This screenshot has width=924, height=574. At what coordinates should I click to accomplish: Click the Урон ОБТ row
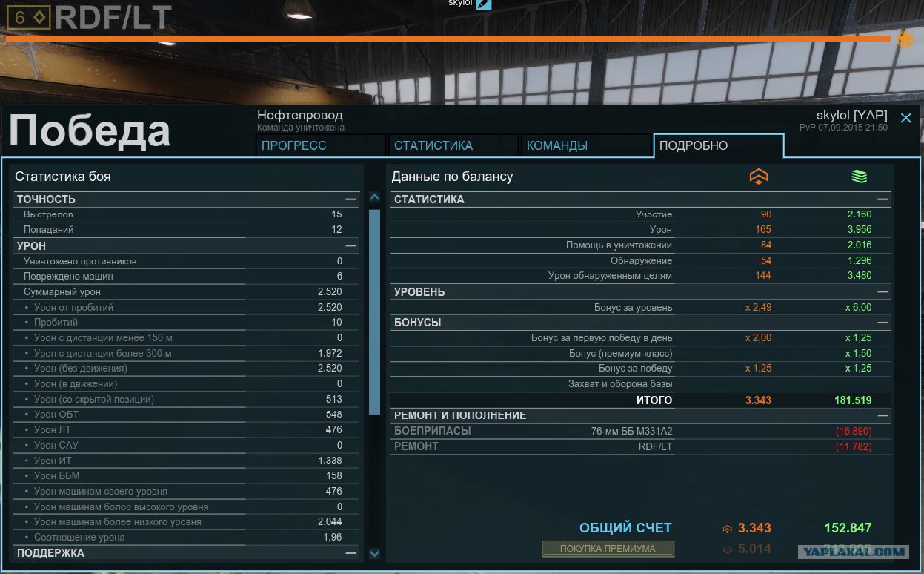pos(186,415)
